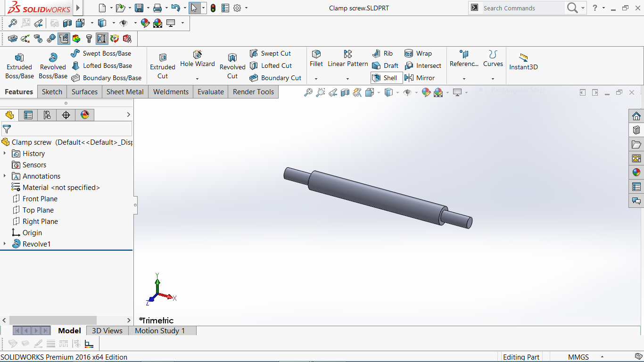Select the Revolved Boss/Base tool
This screenshot has width=644, height=362.
pos(53,65)
